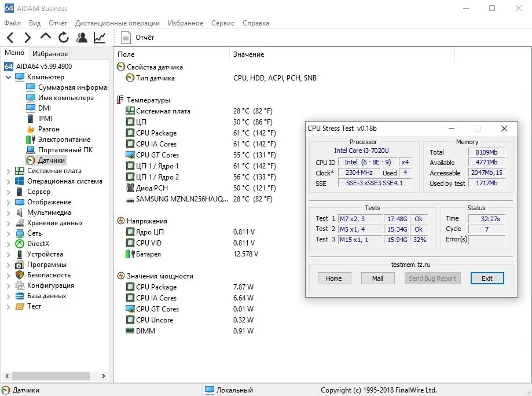Click the Безопасность shield icon
The width and height of the screenshot is (532, 396).
pyautogui.click(x=20, y=275)
